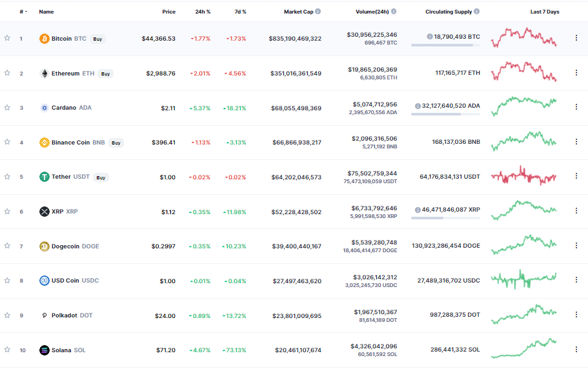Open Tether 7-day sparkline chart
The height and width of the screenshot is (369, 588).
(x=524, y=175)
